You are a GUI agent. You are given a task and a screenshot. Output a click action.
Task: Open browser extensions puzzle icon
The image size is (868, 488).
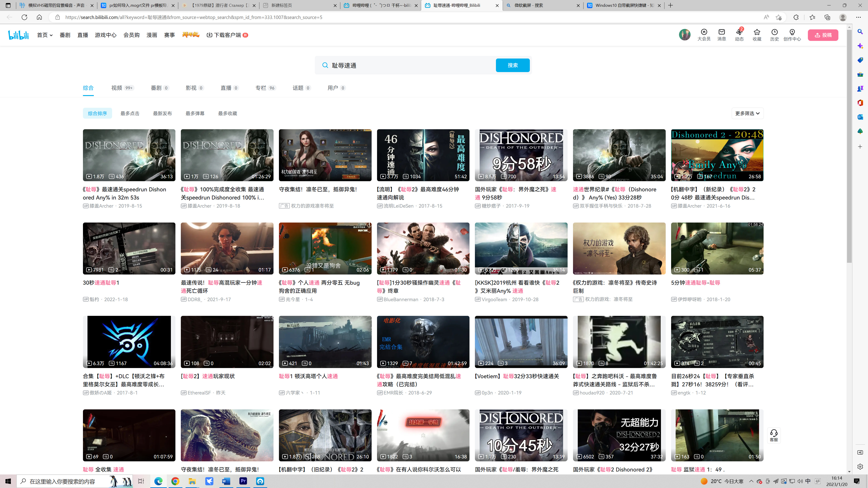(x=796, y=17)
